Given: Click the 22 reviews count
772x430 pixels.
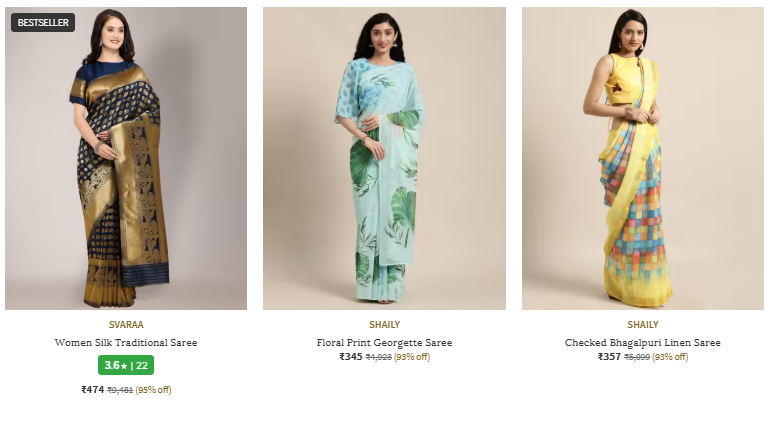Looking at the screenshot, I should pos(142,365).
